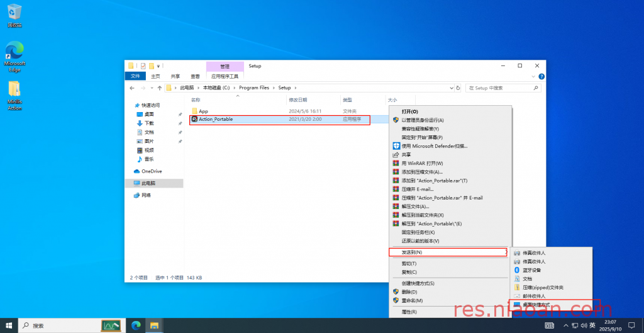Open the Explorer help question mark icon
The width and height of the screenshot is (644, 333).
click(541, 76)
